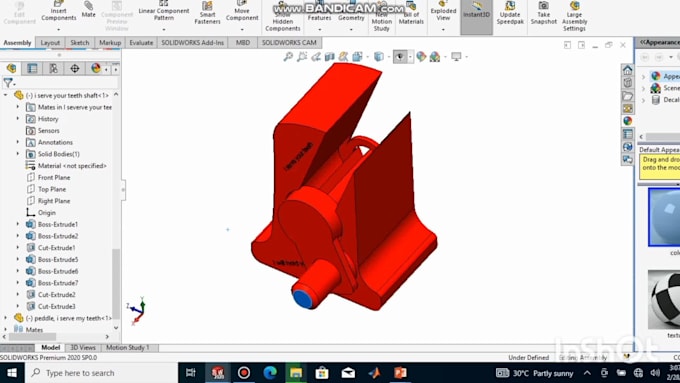Click the Edit Appearance color-ball icon

click(421, 56)
